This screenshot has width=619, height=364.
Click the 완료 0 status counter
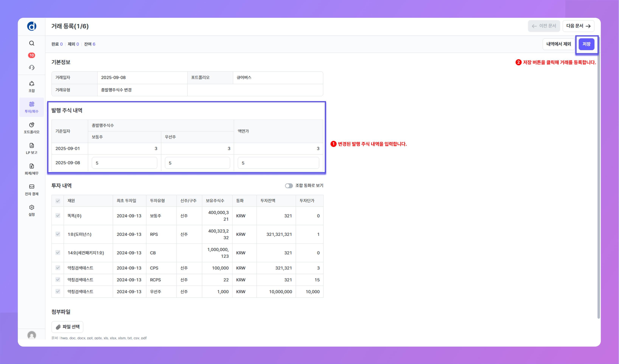coord(57,44)
